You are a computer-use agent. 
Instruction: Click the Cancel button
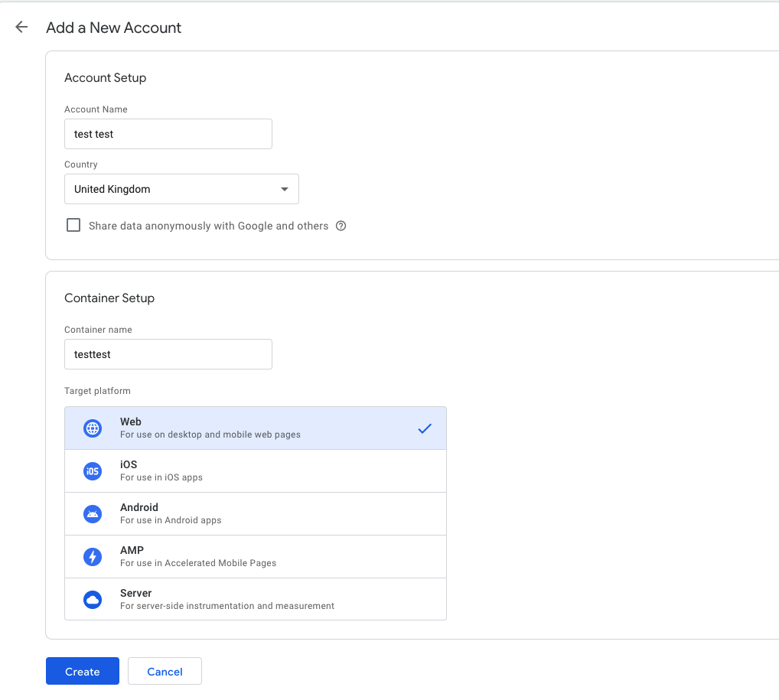point(165,671)
